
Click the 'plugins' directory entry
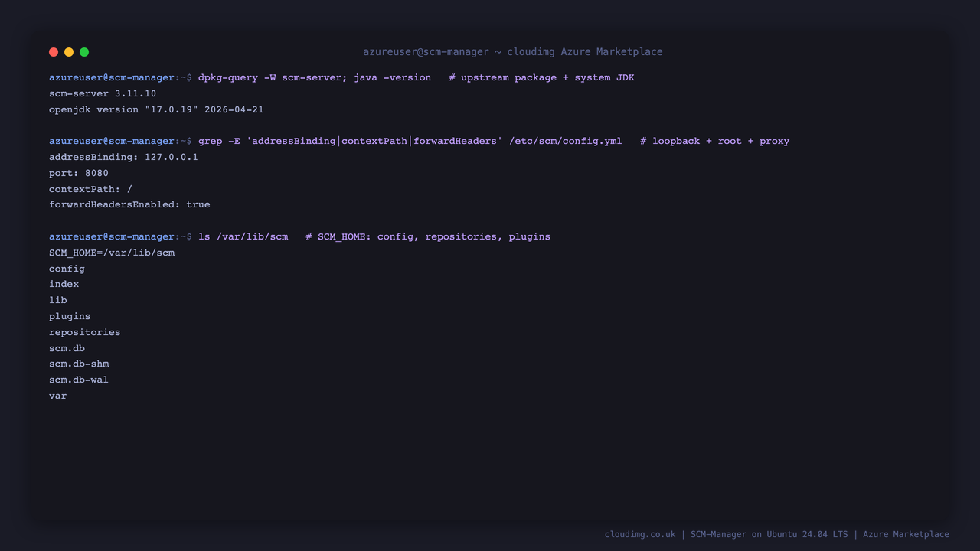click(x=70, y=316)
